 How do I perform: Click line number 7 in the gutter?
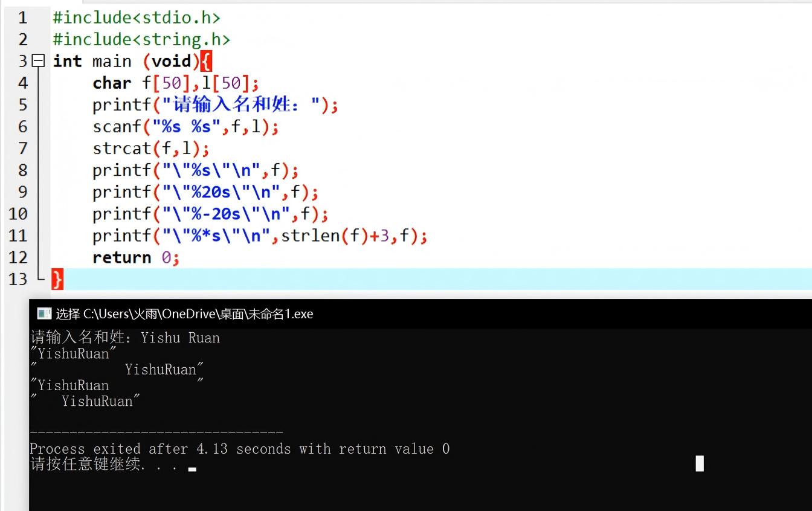tap(22, 148)
